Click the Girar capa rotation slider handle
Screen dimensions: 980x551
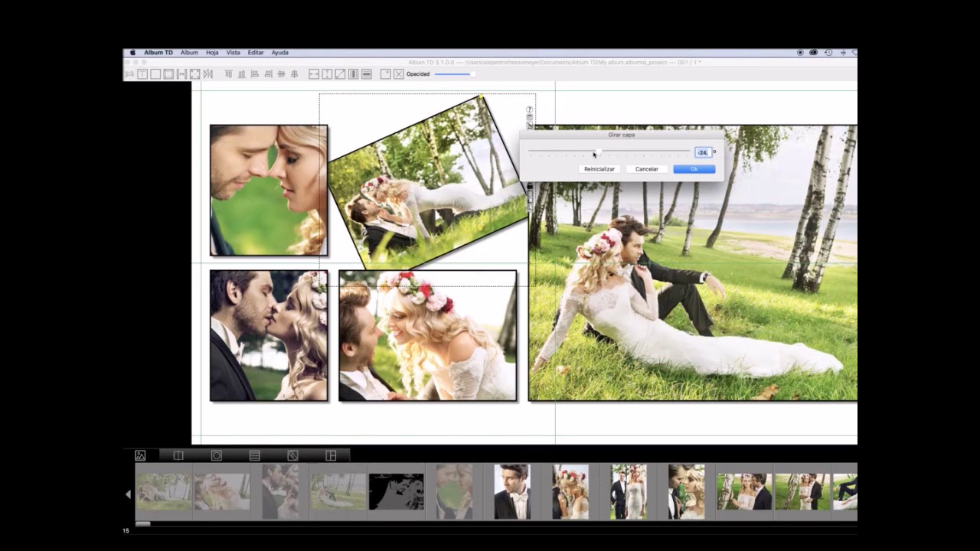pyautogui.click(x=598, y=152)
